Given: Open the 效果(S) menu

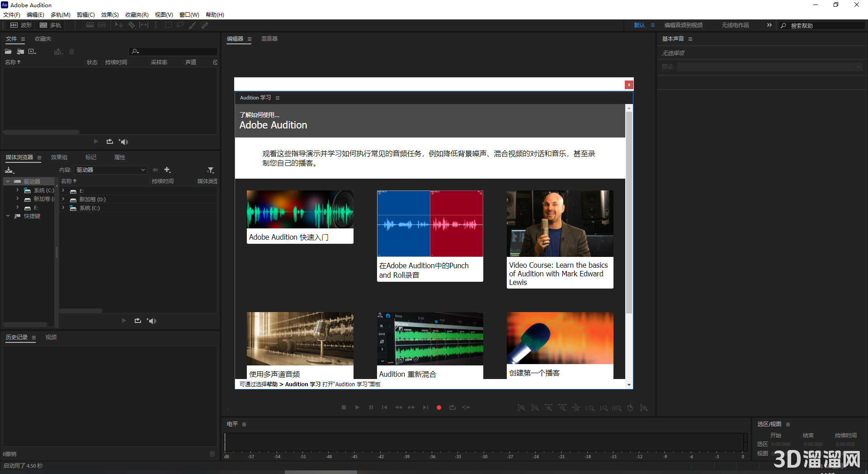Looking at the screenshot, I should coord(109,14).
